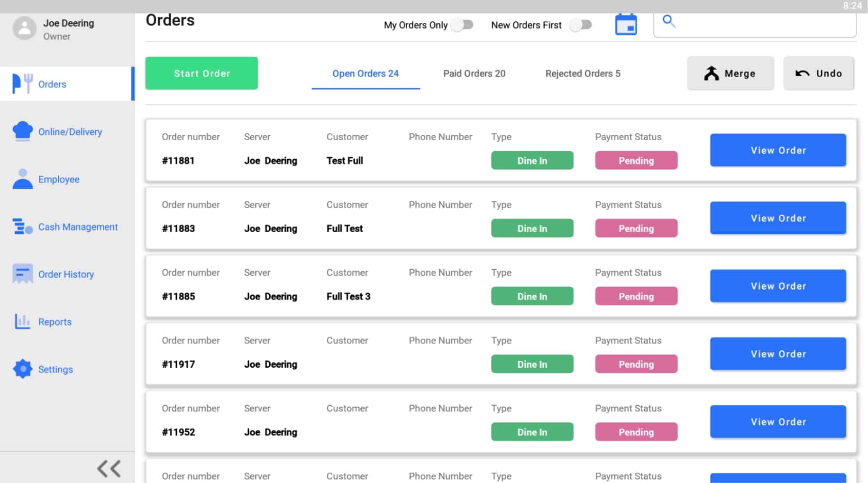The height and width of the screenshot is (483, 868).
Task: Click the search magnifier icon
Action: pyautogui.click(x=668, y=21)
